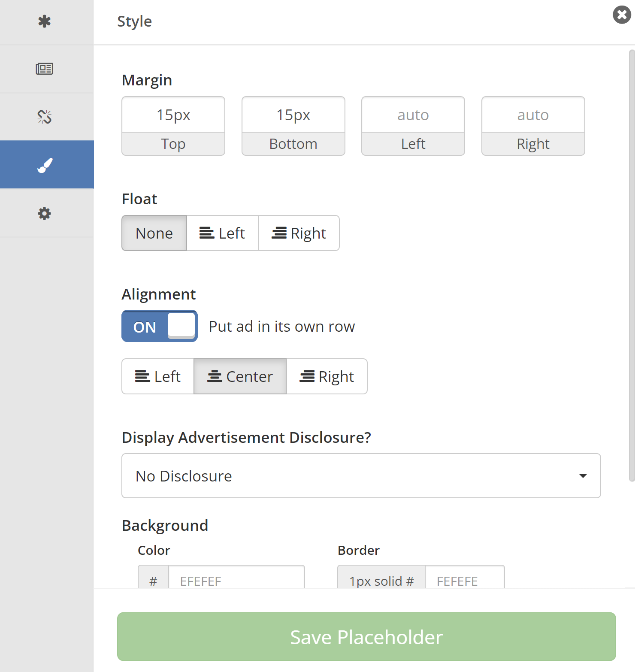Toggle 'Put ad in its own row' switch
This screenshot has height=672, width=635.
click(160, 327)
